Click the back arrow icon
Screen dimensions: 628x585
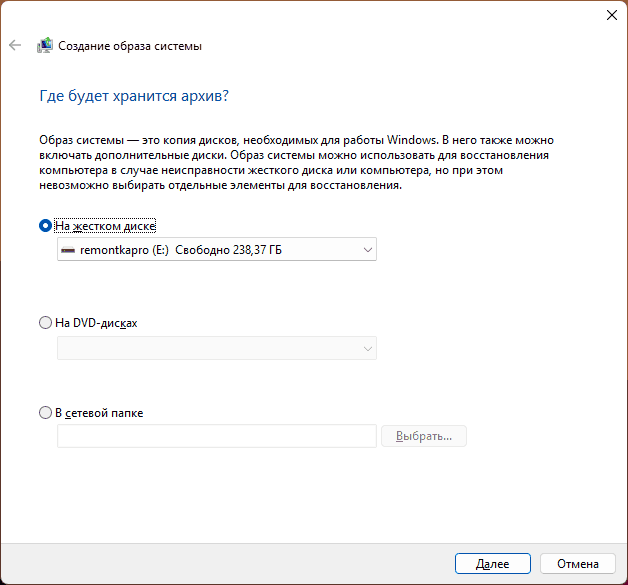pos(15,45)
